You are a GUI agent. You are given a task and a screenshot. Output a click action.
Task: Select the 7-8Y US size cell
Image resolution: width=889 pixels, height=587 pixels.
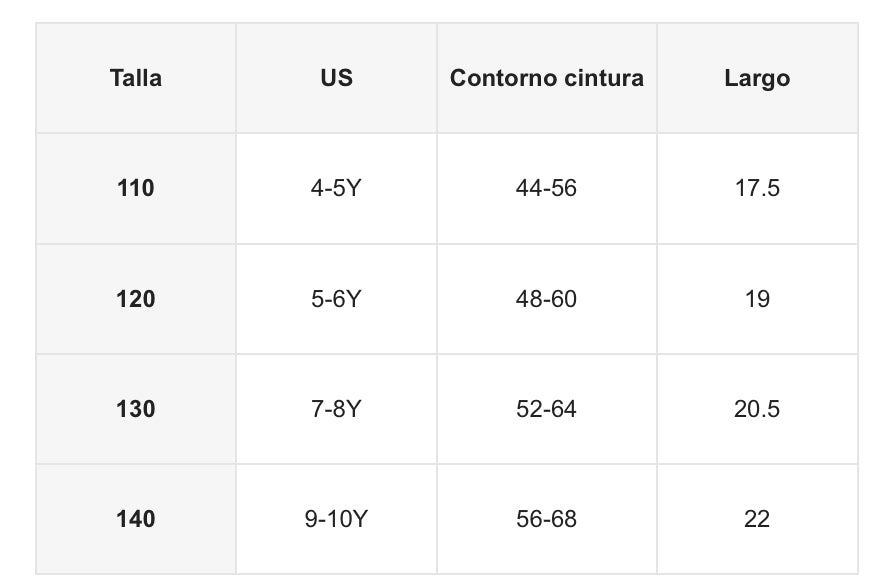pos(336,409)
